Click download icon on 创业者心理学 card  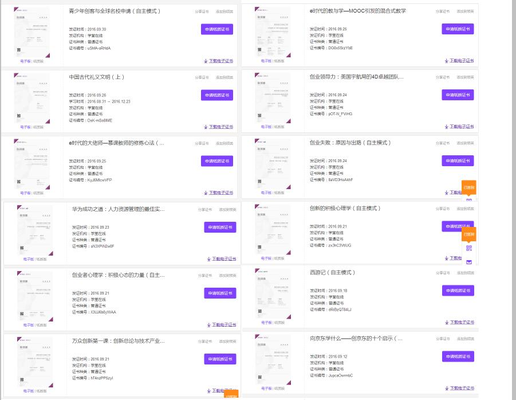tap(209, 325)
